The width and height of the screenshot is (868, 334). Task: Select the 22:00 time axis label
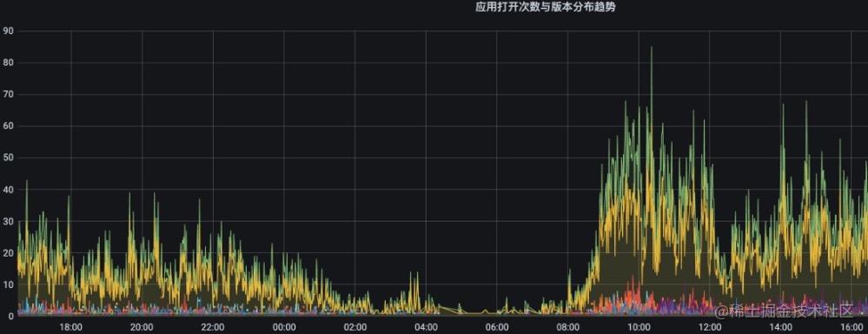coord(213,327)
